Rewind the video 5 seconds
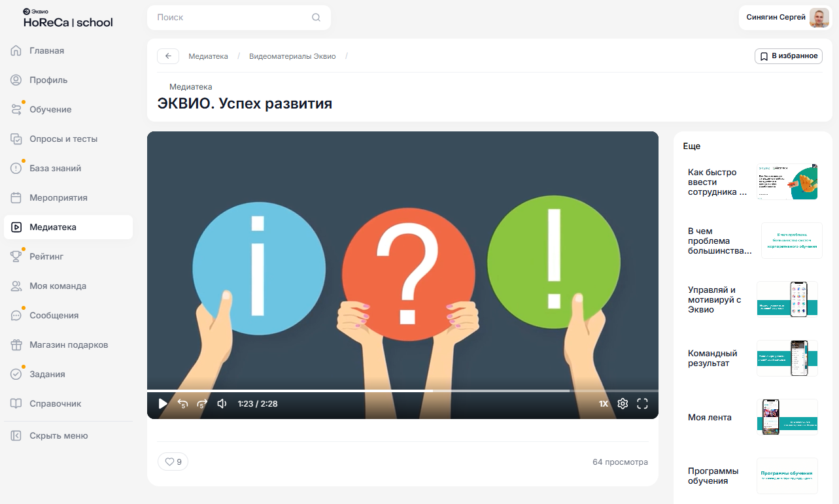The image size is (839, 504). (183, 404)
